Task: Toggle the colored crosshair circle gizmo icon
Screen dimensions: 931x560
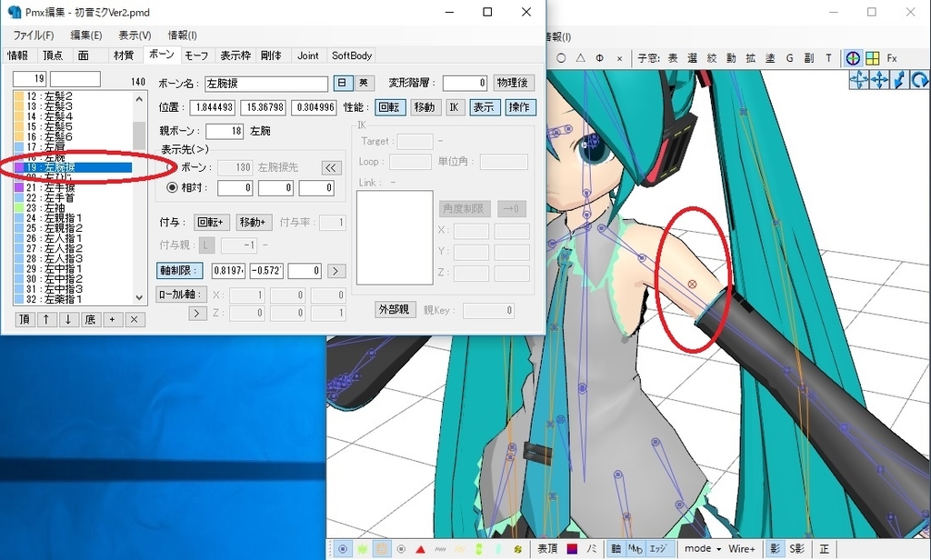Action: [853, 58]
